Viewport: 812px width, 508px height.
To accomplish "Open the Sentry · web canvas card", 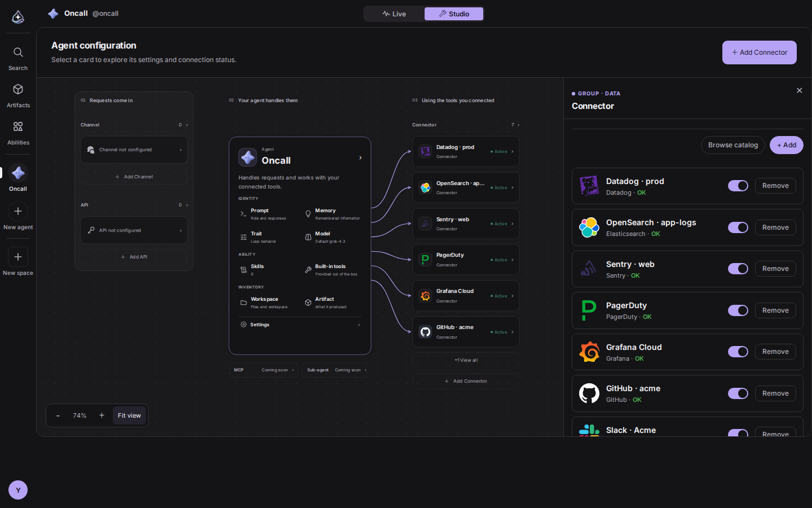I will [466, 224].
